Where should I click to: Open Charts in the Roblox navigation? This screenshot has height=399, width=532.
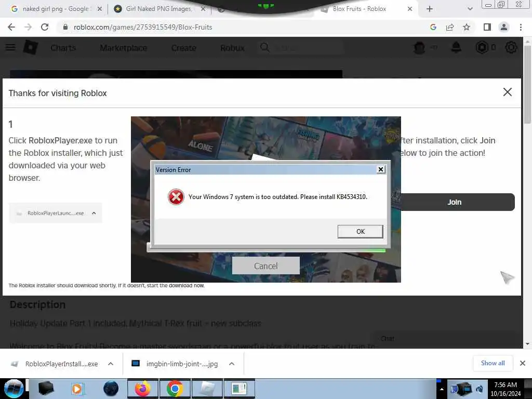point(63,48)
